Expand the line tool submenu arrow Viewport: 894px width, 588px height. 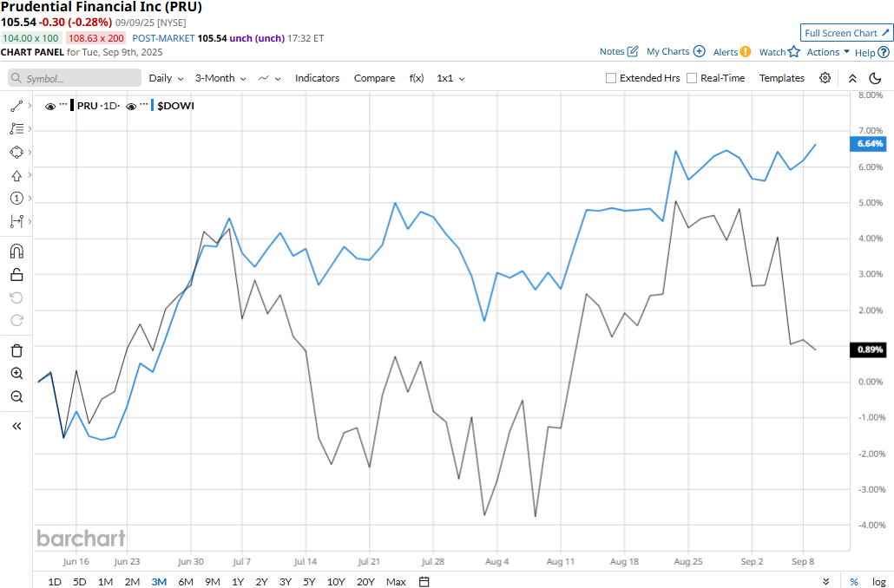(30, 106)
